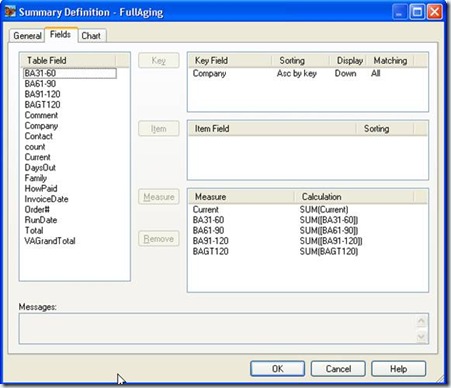
Task: Select the RunDate table field
Action: click(x=41, y=220)
